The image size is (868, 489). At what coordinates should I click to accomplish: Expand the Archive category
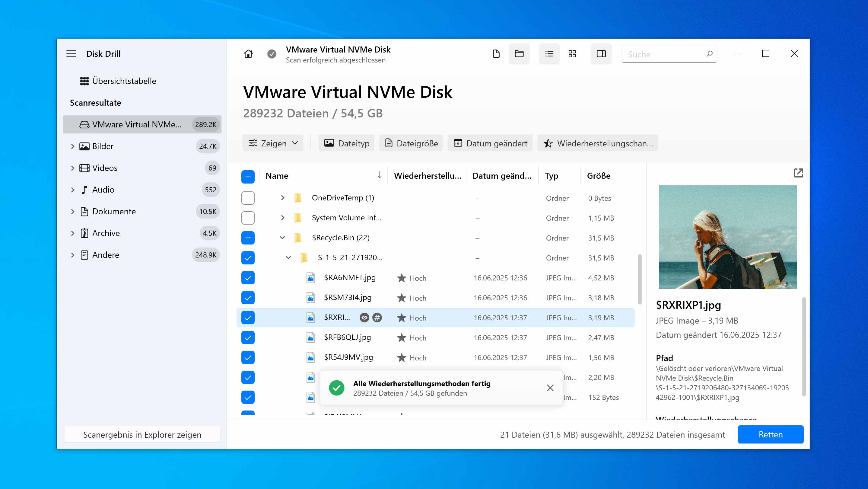72,233
